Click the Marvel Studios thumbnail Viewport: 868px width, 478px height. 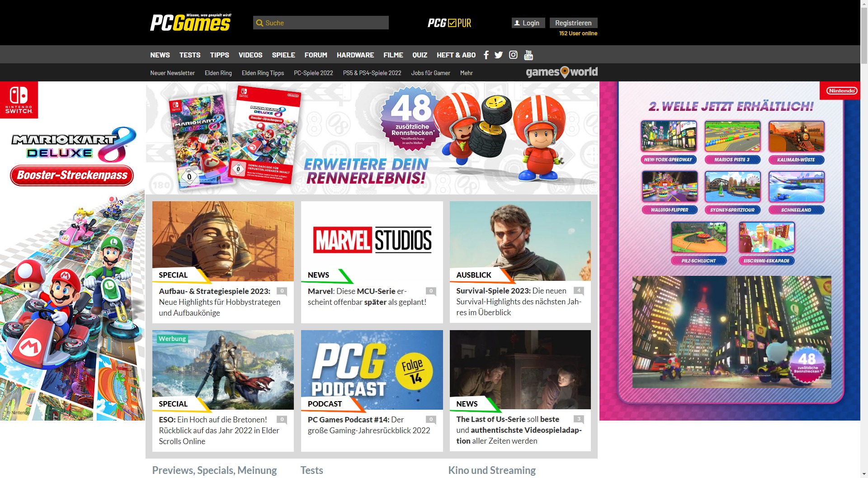(372, 241)
